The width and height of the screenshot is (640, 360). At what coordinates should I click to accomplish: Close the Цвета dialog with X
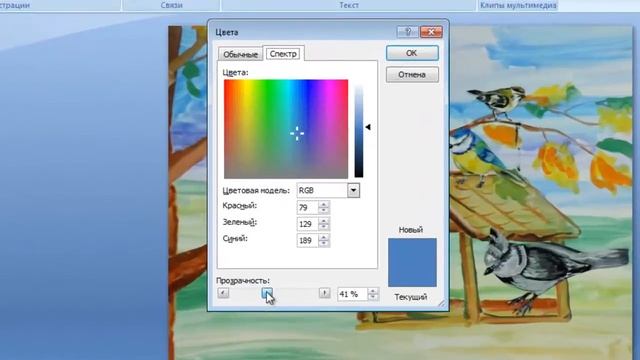click(431, 32)
